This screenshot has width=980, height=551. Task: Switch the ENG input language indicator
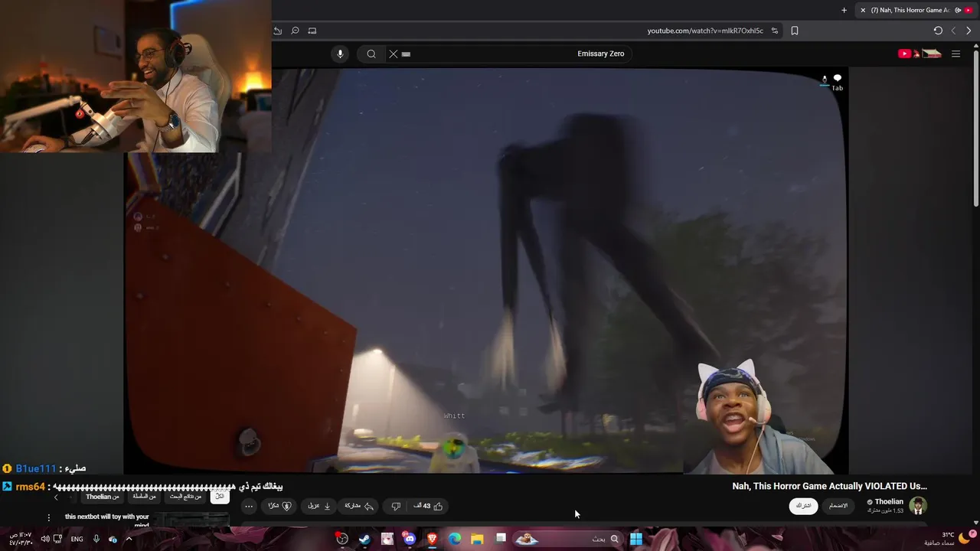pos(77,539)
